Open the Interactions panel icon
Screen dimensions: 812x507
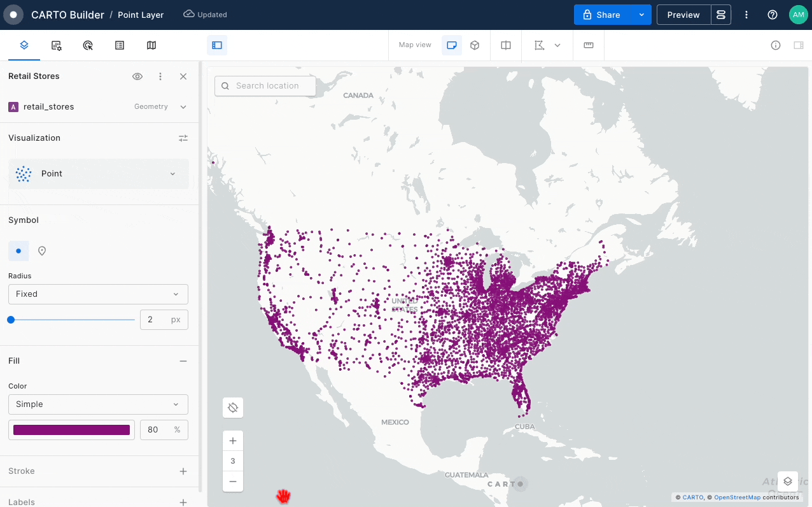click(88, 45)
